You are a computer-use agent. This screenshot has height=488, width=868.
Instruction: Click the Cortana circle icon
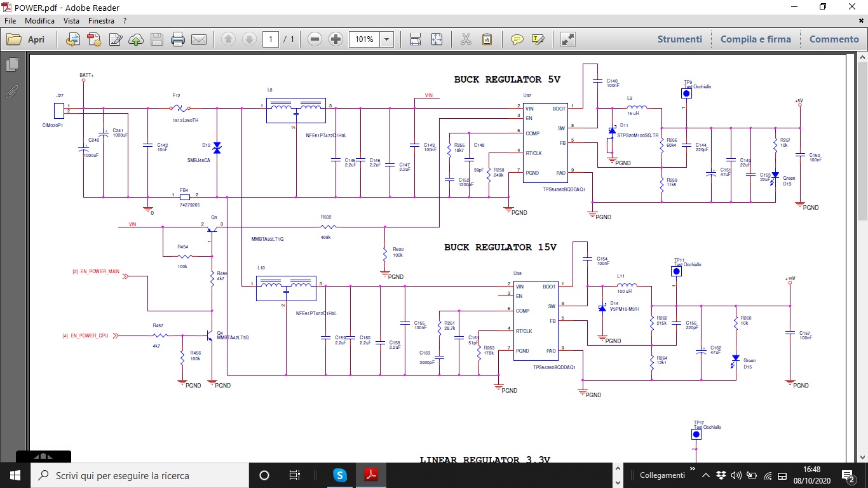264,475
